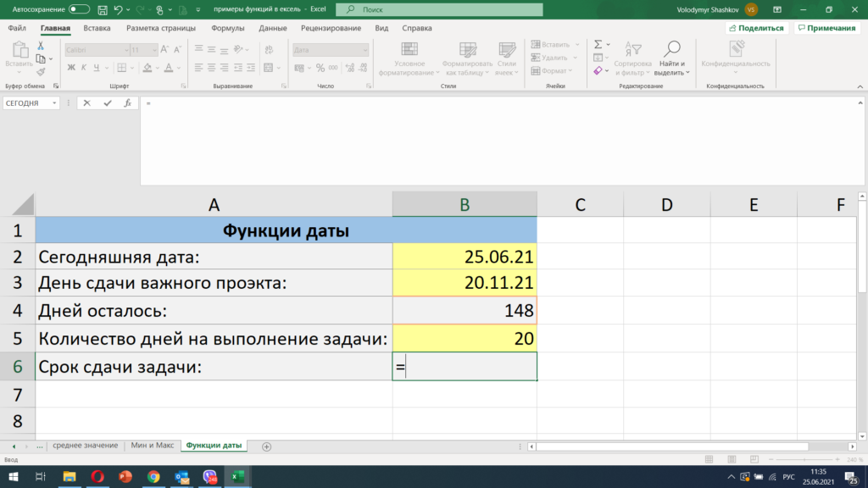Click the Примечания button
This screenshot has height=488, width=868.
[827, 28]
